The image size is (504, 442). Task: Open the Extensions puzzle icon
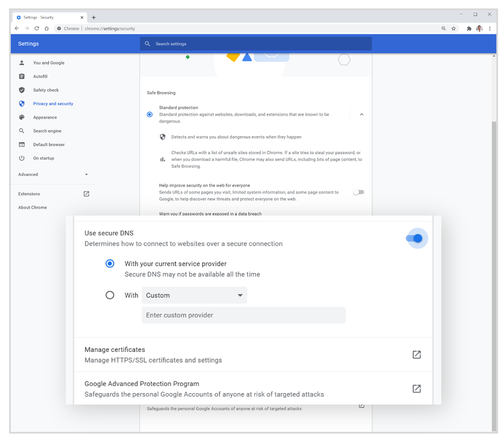pyautogui.click(x=469, y=28)
